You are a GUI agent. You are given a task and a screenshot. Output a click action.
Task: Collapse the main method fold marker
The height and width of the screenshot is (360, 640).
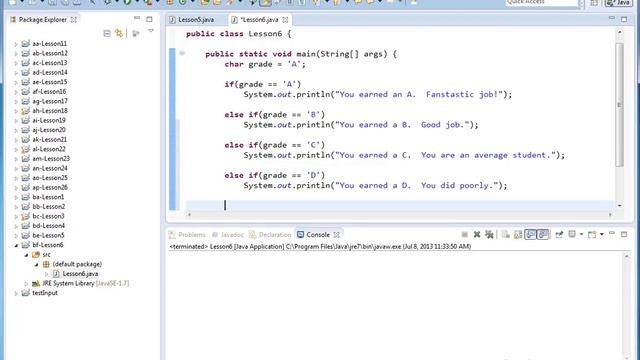click(x=182, y=53)
